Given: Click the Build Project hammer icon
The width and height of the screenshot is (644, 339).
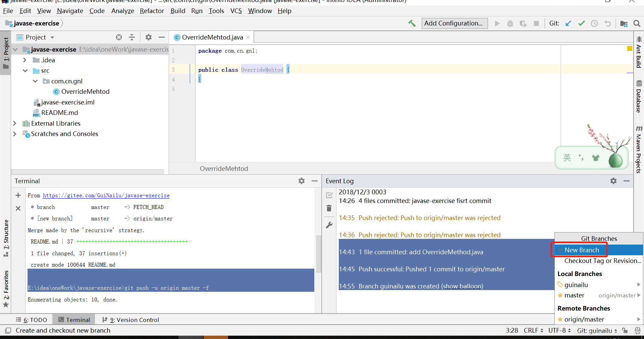Looking at the screenshot, I should [412, 23].
